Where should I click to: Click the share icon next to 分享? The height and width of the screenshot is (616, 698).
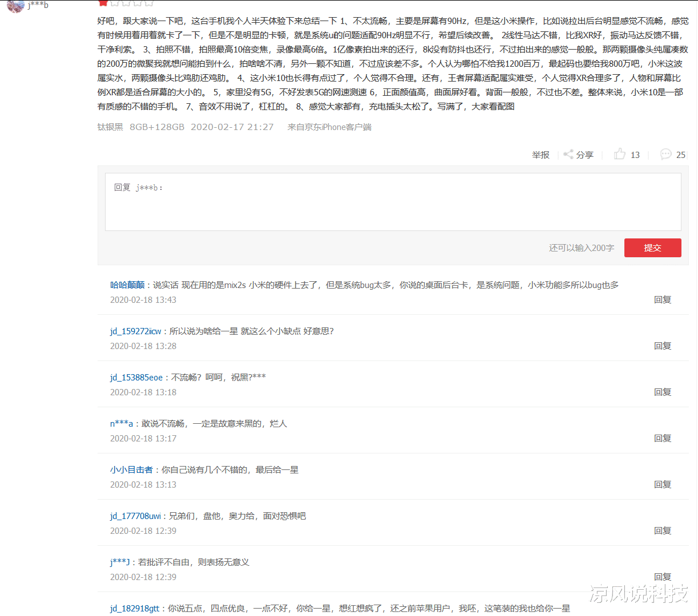(568, 154)
